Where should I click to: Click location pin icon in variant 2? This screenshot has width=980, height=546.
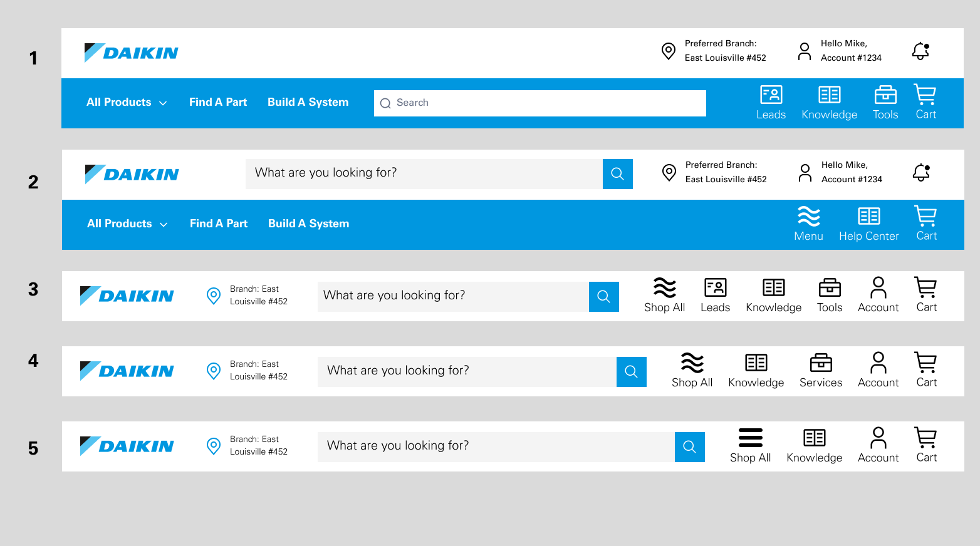coord(669,173)
